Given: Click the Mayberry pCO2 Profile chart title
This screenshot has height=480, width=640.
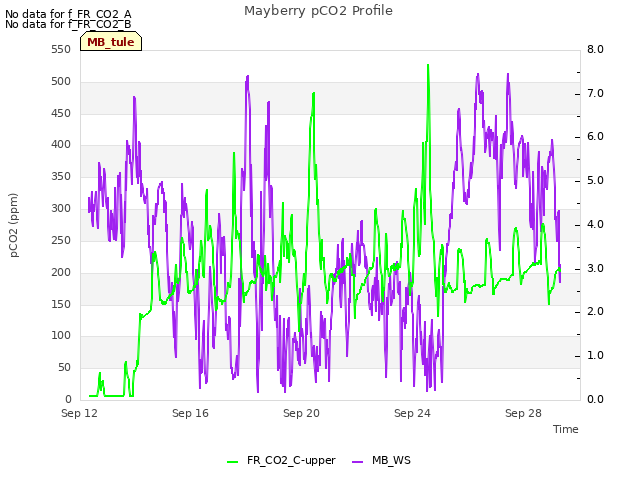Looking at the screenshot, I should pos(318,11).
